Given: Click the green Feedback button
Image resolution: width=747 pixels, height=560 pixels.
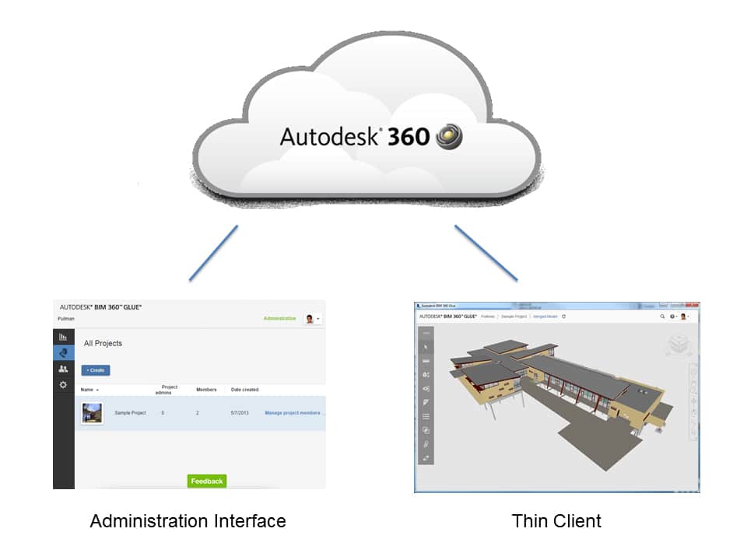Looking at the screenshot, I should (207, 481).
